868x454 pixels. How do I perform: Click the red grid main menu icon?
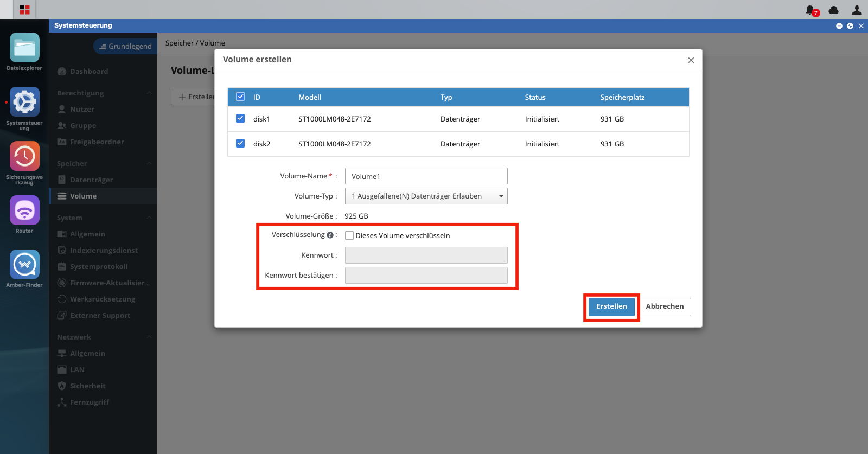(x=24, y=10)
